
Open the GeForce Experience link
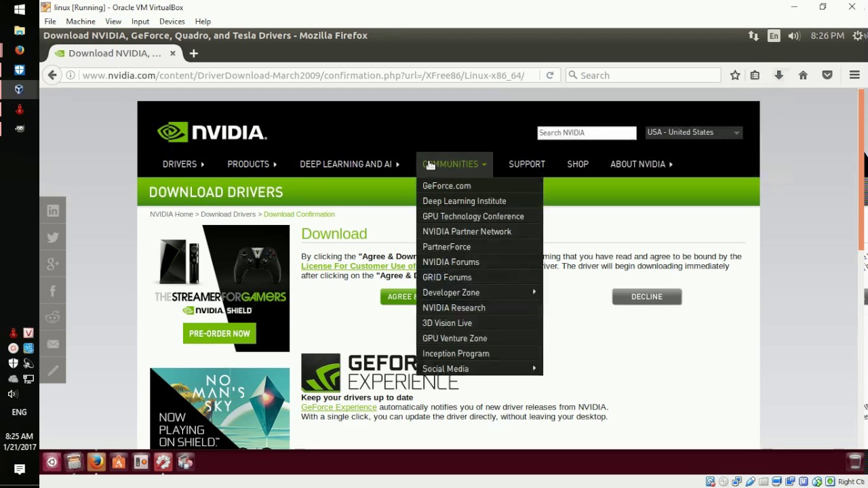click(339, 407)
